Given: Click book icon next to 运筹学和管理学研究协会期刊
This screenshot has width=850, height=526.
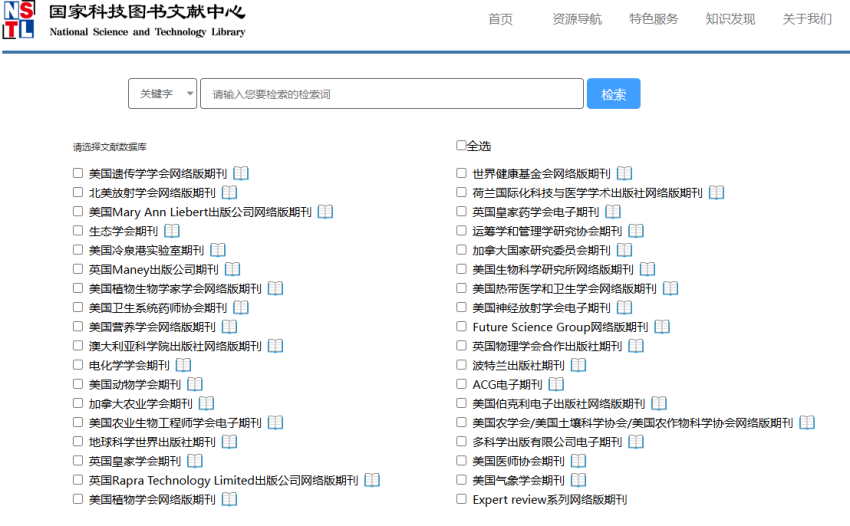Looking at the screenshot, I should (x=636, y=231).
